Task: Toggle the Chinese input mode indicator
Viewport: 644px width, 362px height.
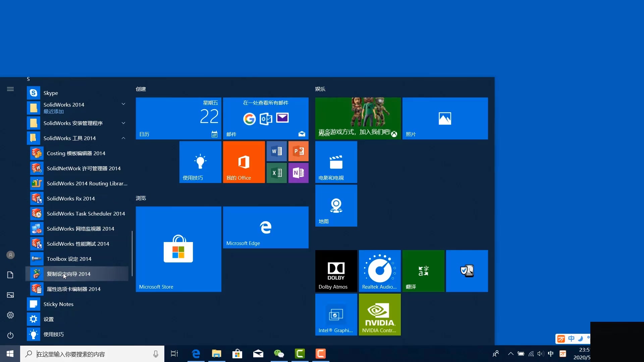Action: click(550, 354)
